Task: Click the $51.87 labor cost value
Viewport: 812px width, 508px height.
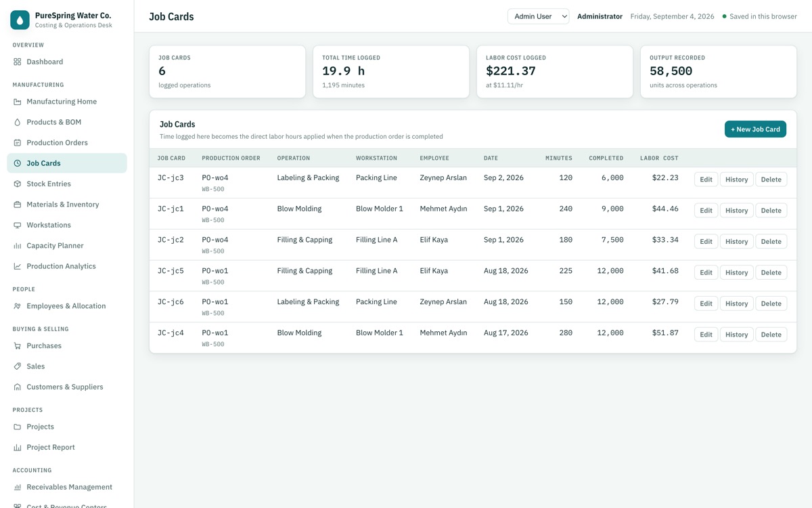Action: [x=665, y=333]
